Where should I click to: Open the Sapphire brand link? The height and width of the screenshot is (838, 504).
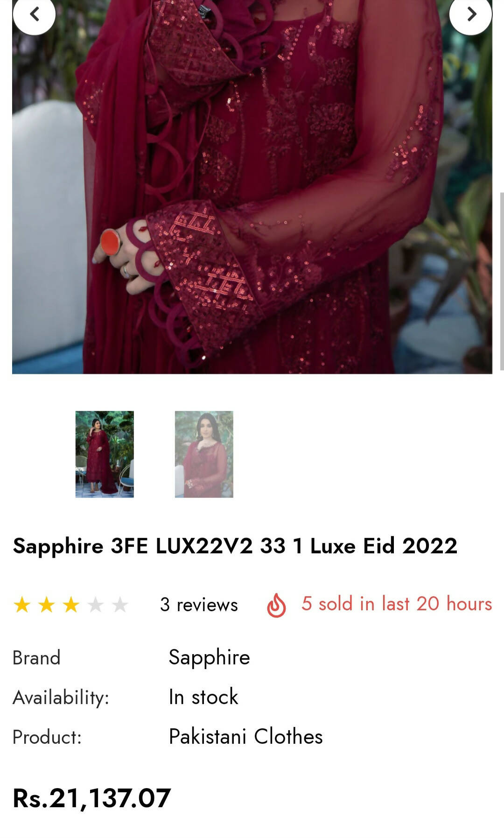(x=209, y=657)
